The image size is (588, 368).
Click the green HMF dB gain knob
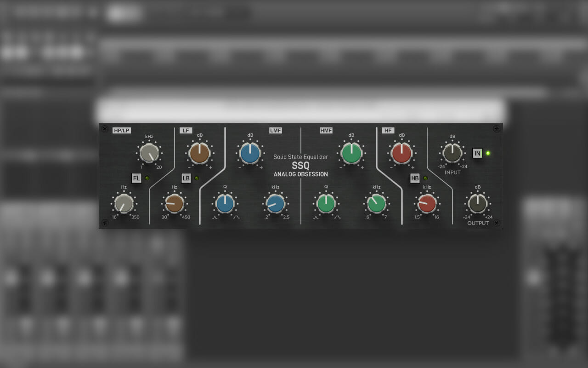351,153
